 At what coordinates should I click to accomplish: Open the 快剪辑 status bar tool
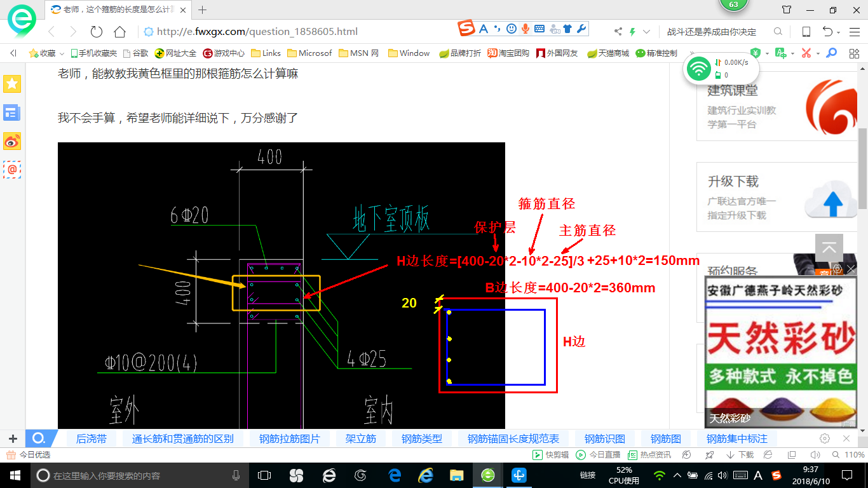click(x=550, y=455)
